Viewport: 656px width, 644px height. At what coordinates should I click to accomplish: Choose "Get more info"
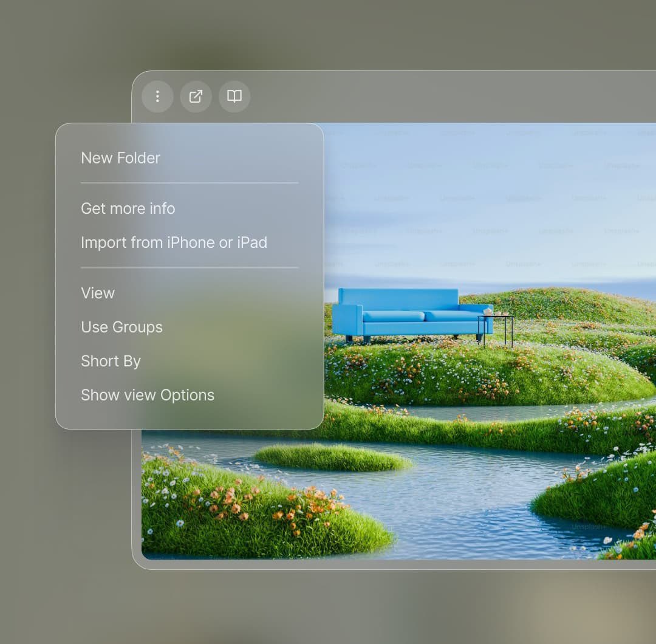128,208
